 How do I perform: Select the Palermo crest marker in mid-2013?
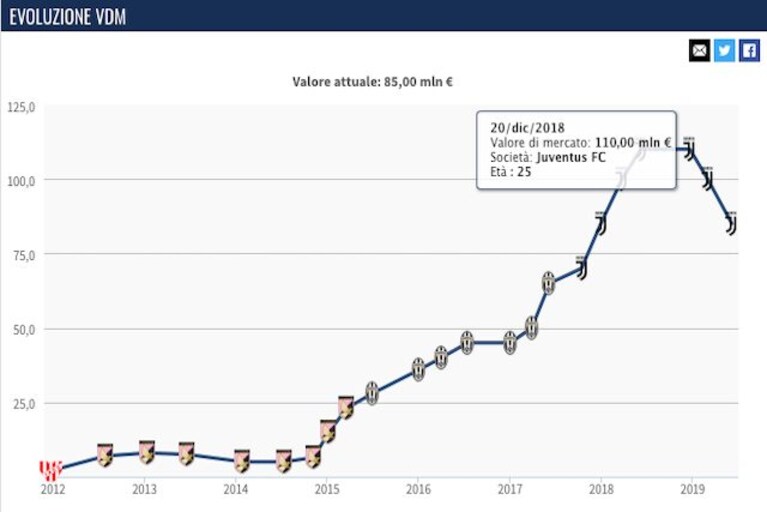186,453
